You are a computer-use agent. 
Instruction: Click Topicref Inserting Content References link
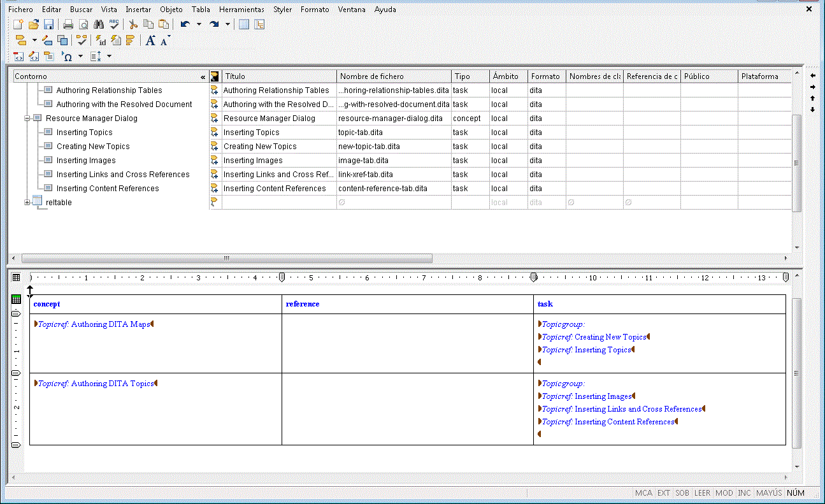coord(608,422)
